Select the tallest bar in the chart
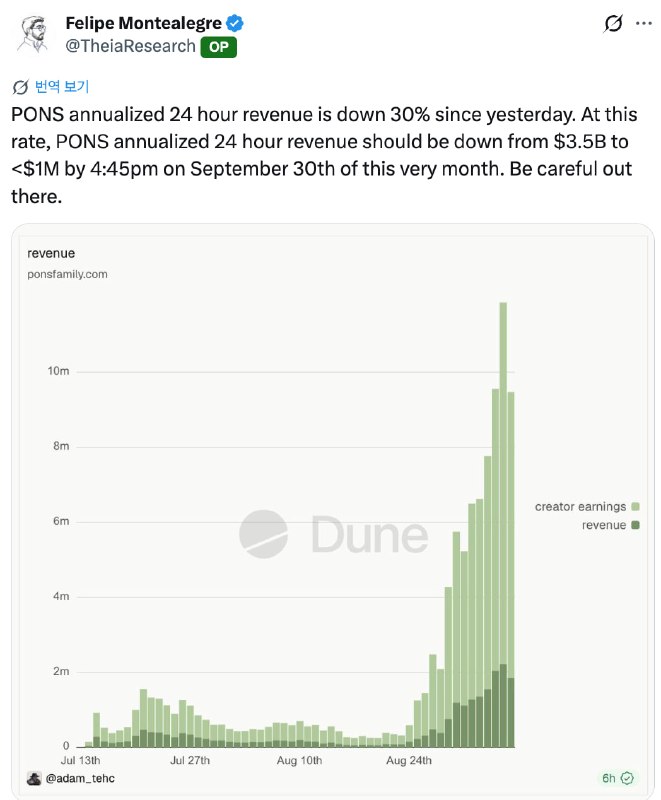The height and width of the screenshot is (800, 661). [x=503, y=524]
